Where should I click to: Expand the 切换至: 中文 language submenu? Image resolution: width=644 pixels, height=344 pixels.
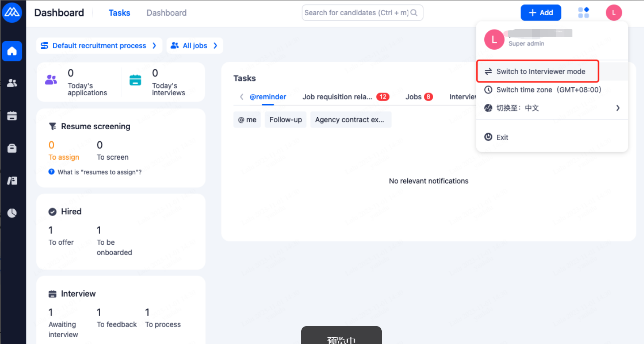point(552,108)
